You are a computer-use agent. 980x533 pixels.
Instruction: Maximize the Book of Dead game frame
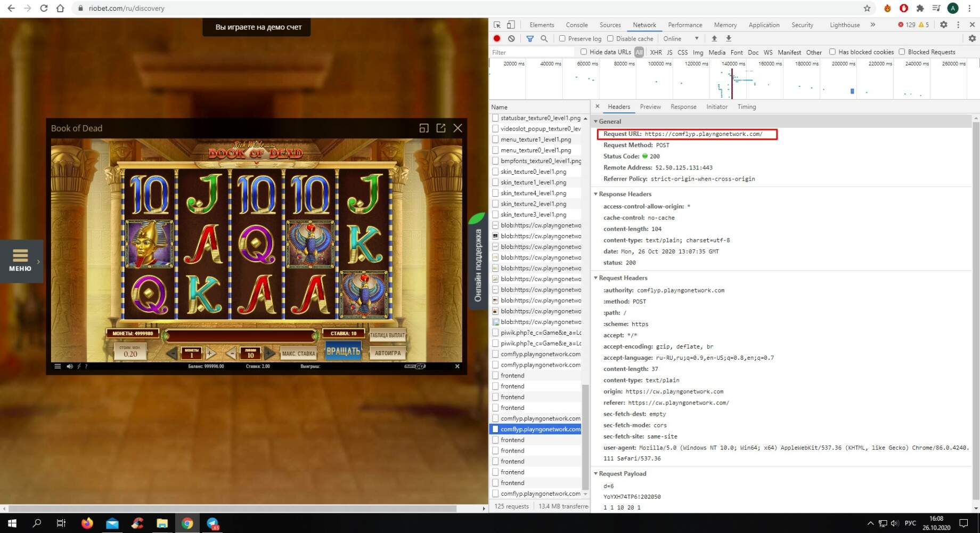point(424,128)
